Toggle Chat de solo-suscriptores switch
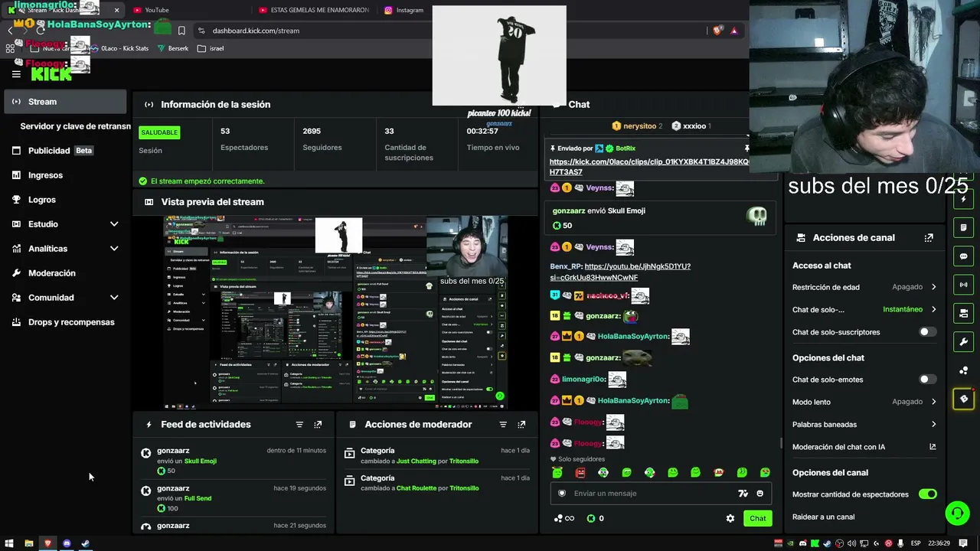 pyautogui.click(x=927, y=332)
